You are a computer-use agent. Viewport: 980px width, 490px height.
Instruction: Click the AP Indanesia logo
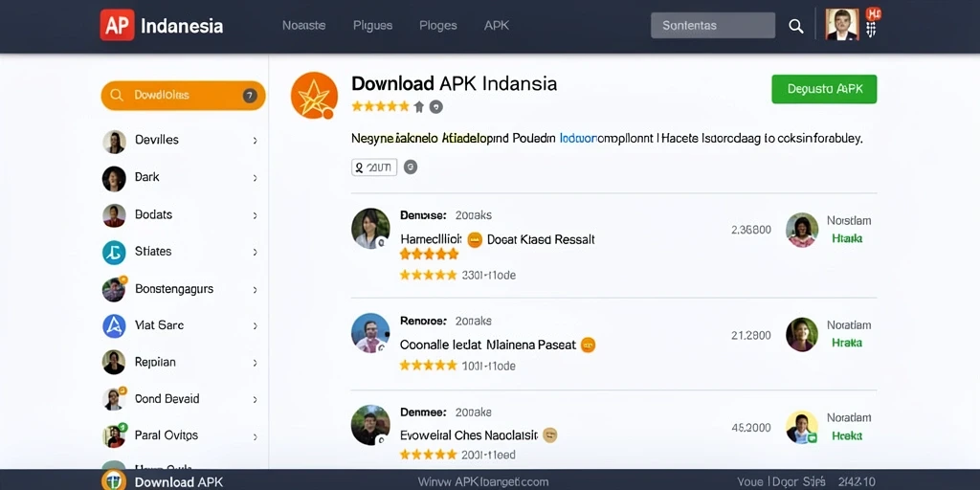pyautogui.click(x=161, y=26)
